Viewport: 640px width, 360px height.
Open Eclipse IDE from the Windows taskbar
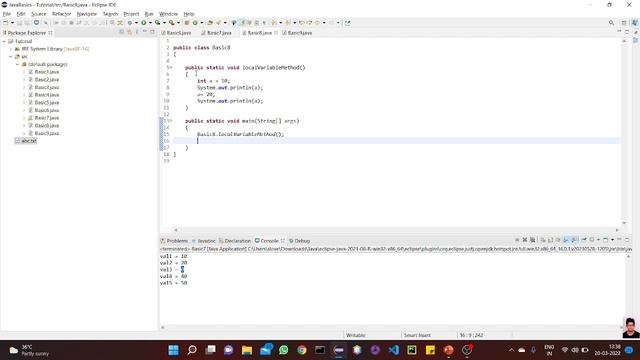339,350
